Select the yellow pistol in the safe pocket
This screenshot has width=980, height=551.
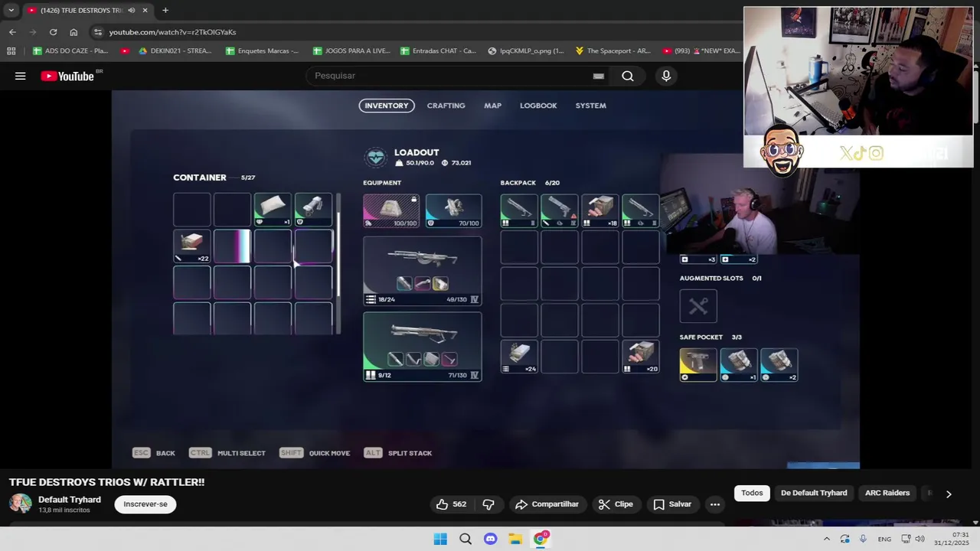click(698, 365)
